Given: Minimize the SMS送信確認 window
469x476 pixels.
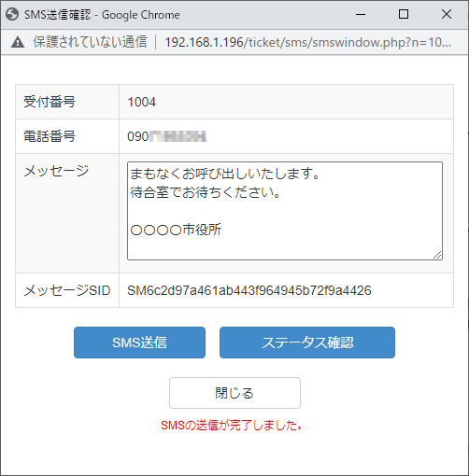Looking at the screenshot, I should click(x=361, y=14).
